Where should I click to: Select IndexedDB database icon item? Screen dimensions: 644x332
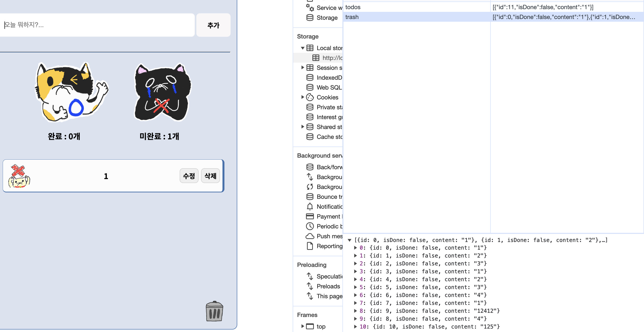[310, 78]
